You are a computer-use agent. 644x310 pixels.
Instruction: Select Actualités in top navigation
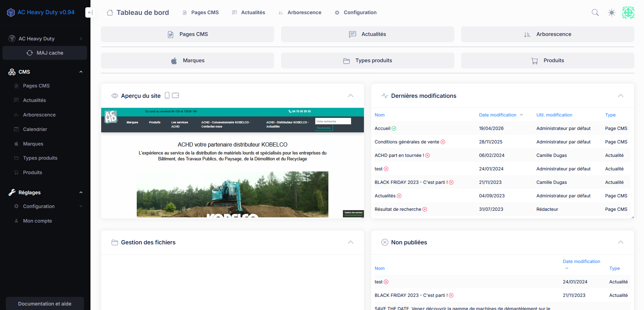click(249, 12)
